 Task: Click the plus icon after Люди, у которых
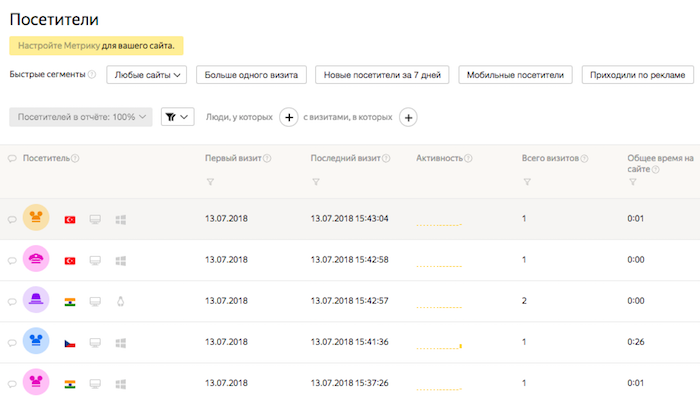(288, 117)
